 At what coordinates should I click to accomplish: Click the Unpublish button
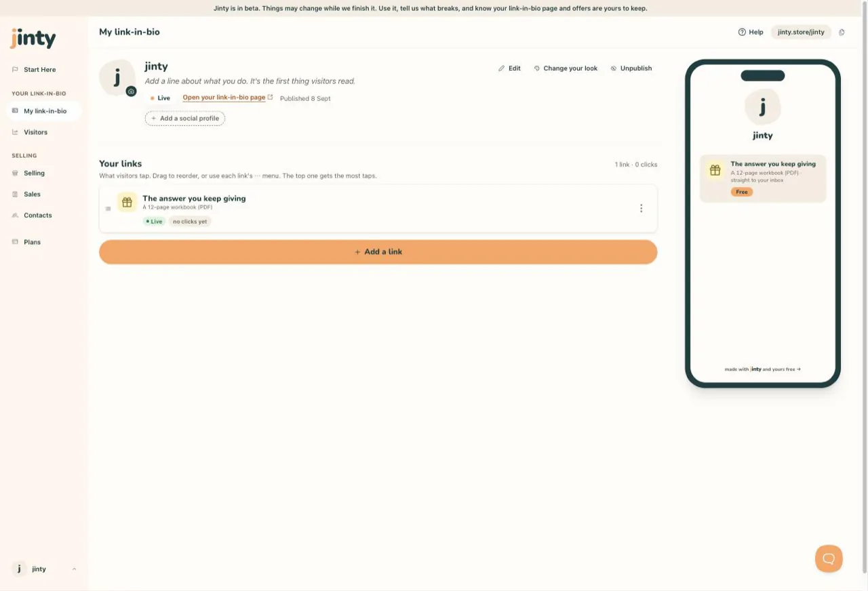point(631,68)
